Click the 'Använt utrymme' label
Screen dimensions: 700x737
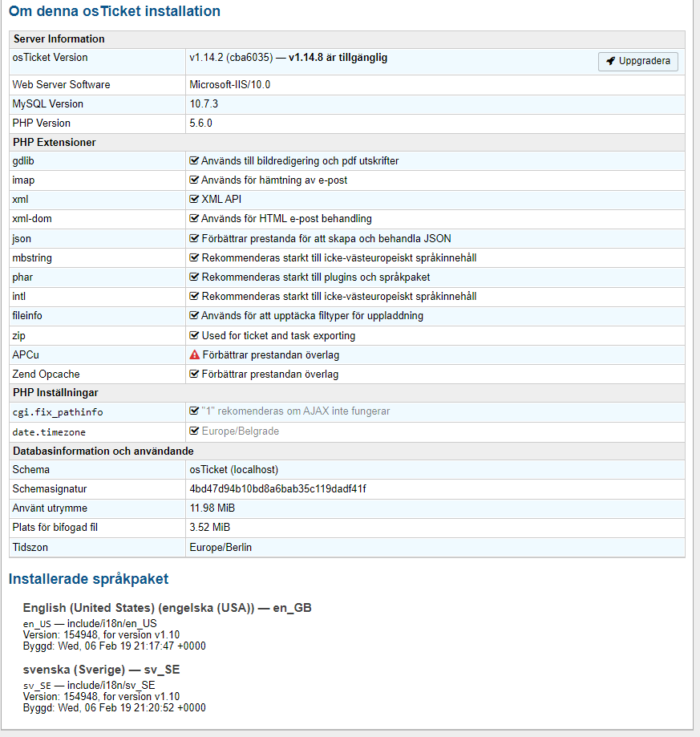[x=50, y=508]
